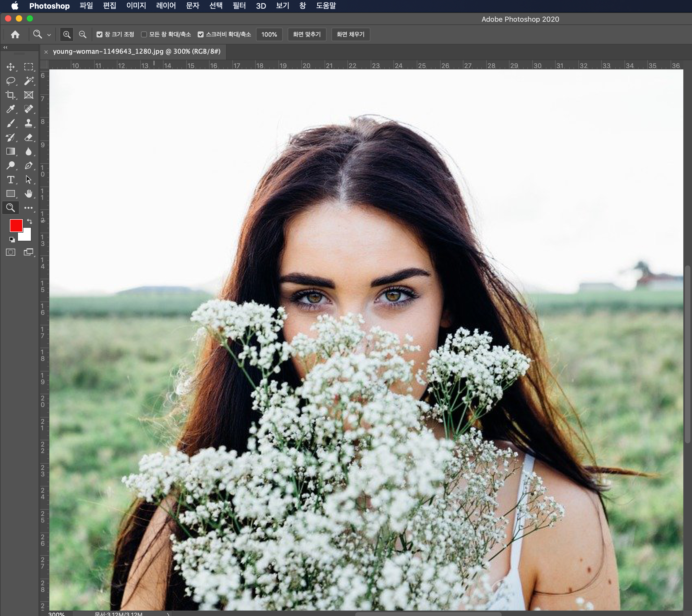The width and height of the screenshot is (692, 616).
Task: Expand the status bar info arrow
Action: tap(168, 614)
